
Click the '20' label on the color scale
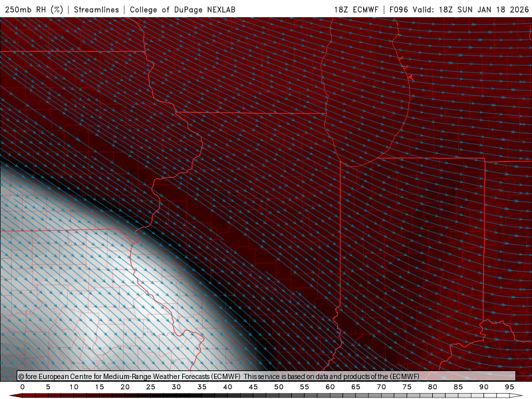(x=125, y=387)
